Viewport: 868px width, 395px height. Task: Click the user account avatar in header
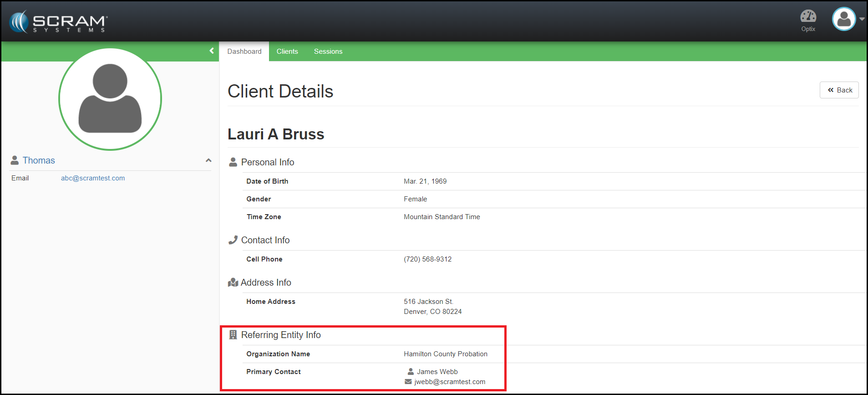pyautogui.click(x=843, y=19)
